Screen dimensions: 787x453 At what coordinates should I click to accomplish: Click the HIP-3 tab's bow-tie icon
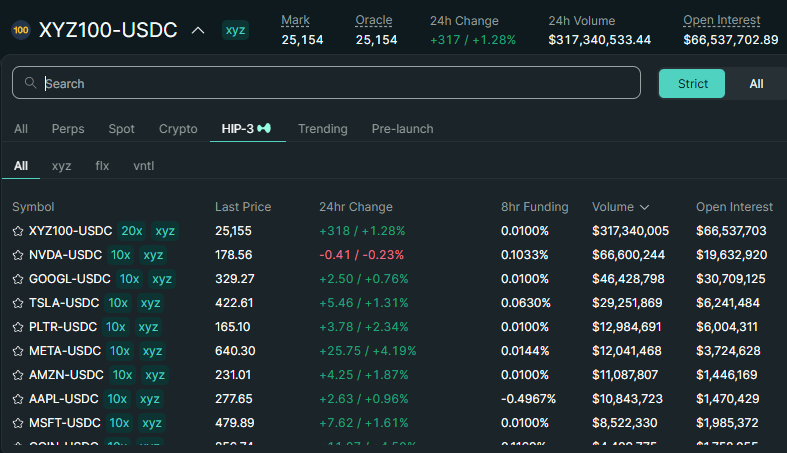click(264, 128)
